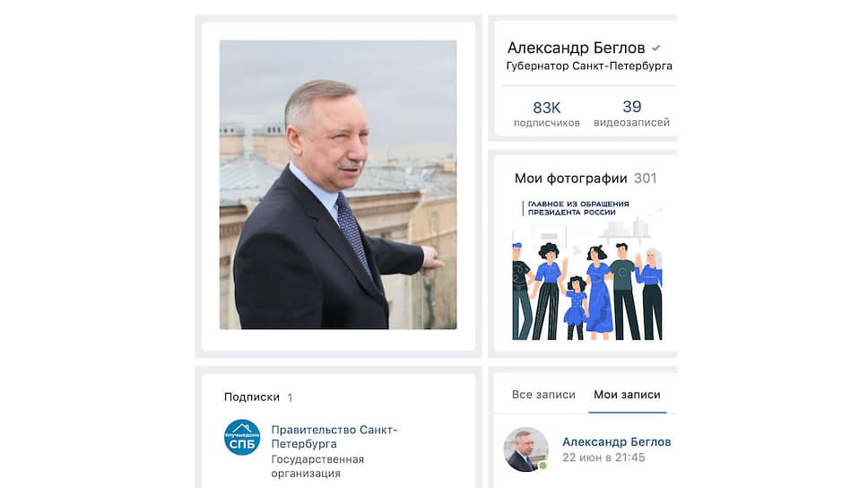This screenshot has height=488, width=868.
Task: Click the Губернатор Санкт-Петербурга status line
Action: point(589,65)
